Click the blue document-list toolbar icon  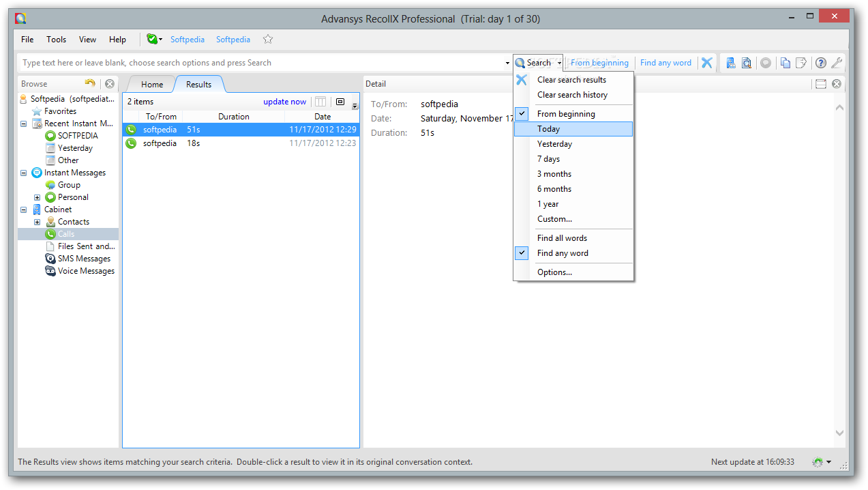pos(731,63)
